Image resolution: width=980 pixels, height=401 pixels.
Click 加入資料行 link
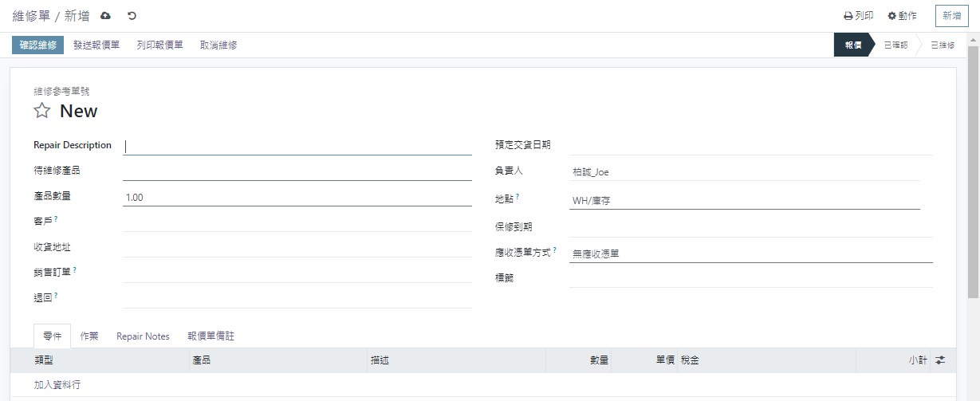[x=57, y=385]
